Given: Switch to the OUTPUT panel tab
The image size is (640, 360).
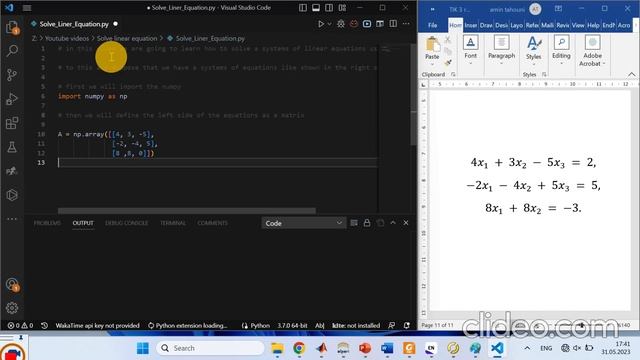Looking at the screenshot, I should [83, 223].
